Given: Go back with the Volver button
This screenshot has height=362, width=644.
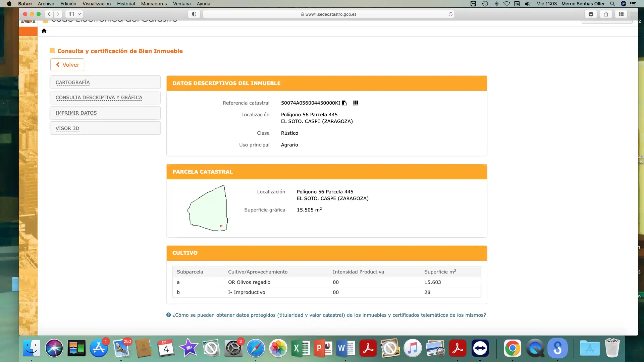Looking at the screenshot, I should (x=67, y=65).
